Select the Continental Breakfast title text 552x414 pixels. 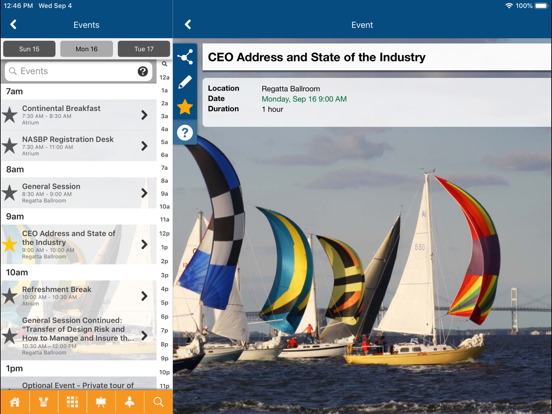click(x=61, y=108)
